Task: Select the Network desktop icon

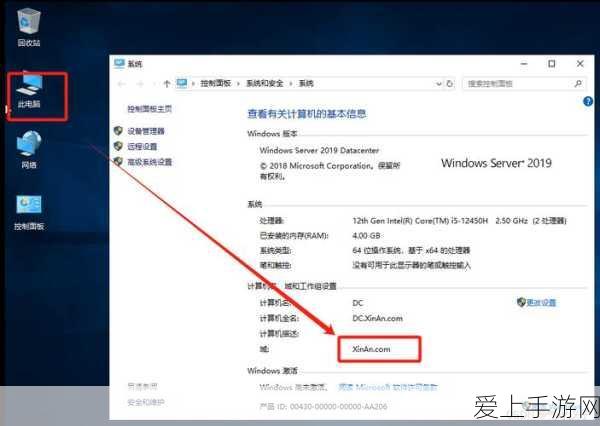Action: click(x=29, y=150)
